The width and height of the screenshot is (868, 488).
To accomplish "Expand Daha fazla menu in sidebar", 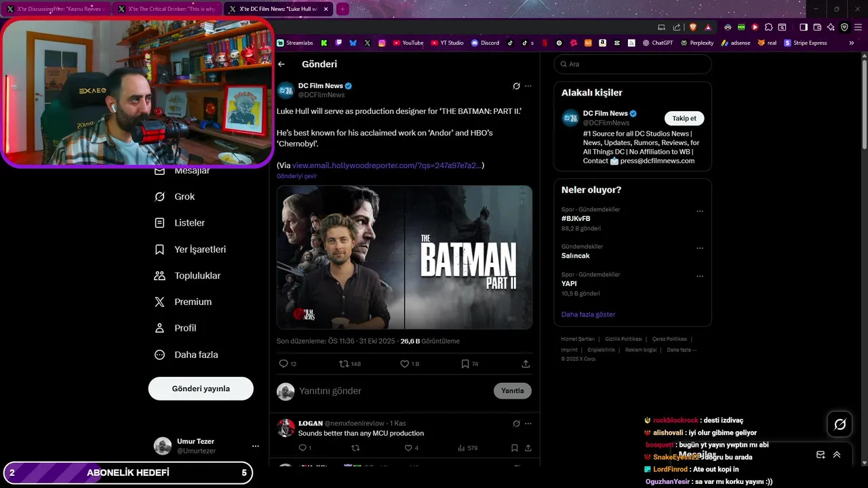I will [186, 354].
